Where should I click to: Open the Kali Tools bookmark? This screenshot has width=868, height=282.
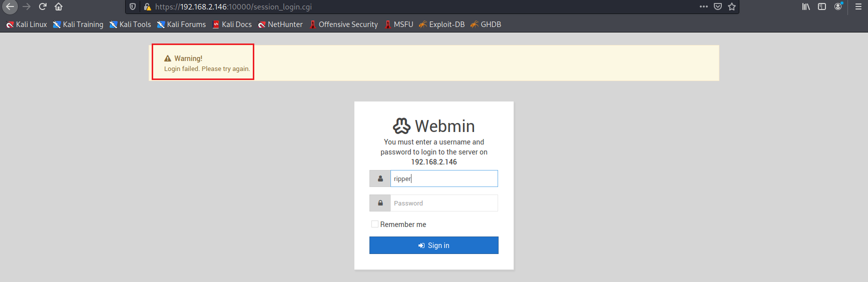point(130,24)
